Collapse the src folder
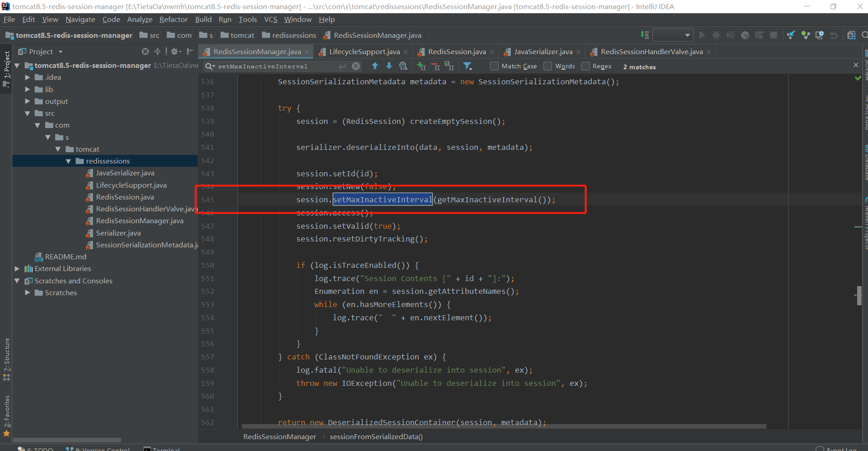Image resolution: width=868 pixels, height=451 pixels. click(27, 113)
